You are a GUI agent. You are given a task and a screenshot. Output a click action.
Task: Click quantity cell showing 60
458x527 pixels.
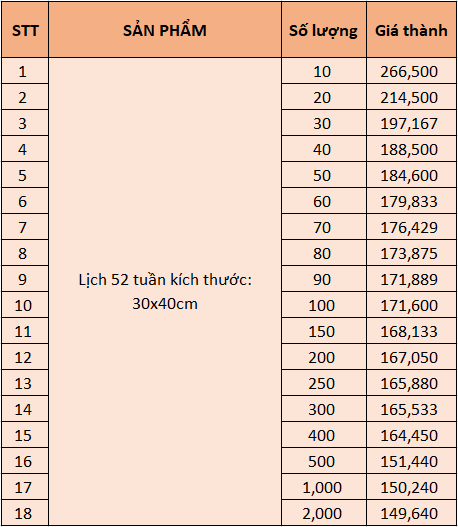coord(324,201)
